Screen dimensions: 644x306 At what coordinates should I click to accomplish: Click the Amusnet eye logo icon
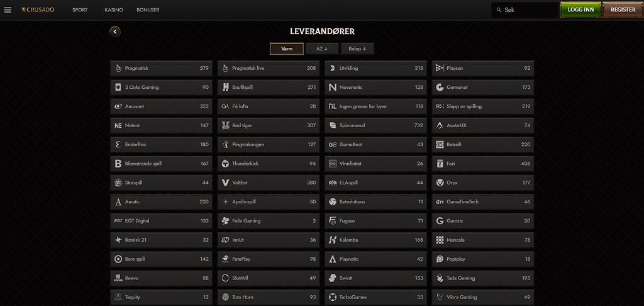[x=118, y=106]
